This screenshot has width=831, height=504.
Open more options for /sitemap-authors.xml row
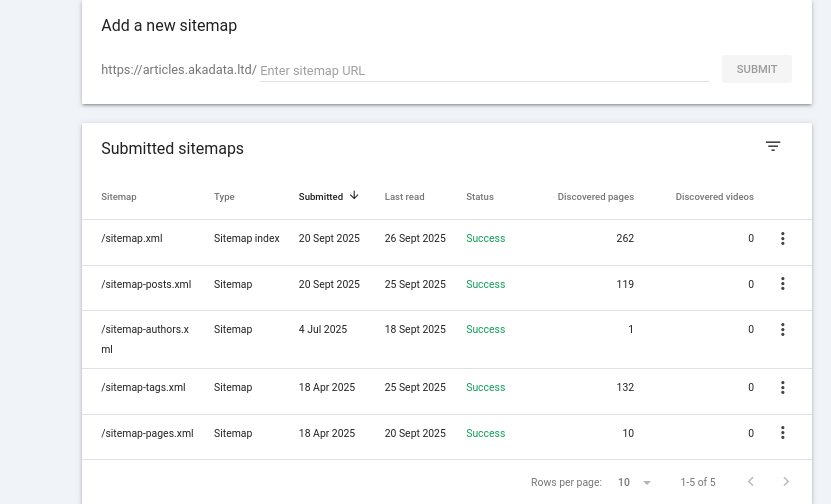click(x=782, y=330)
